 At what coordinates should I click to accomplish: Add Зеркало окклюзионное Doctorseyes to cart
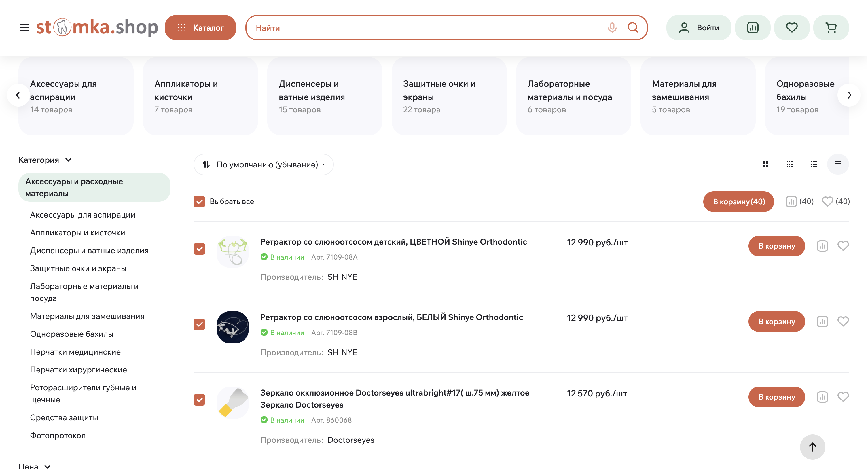[x=777, y=397]
